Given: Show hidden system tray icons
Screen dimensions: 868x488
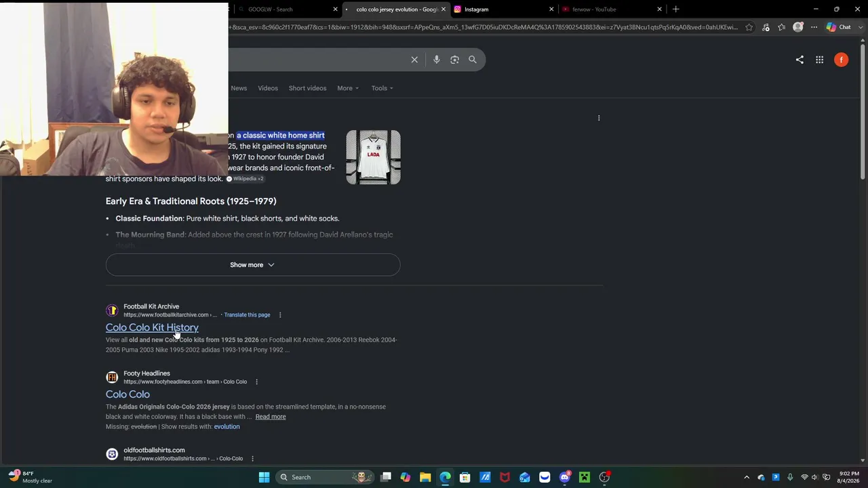Looking at the screenshot, I should tap(747, 477).
